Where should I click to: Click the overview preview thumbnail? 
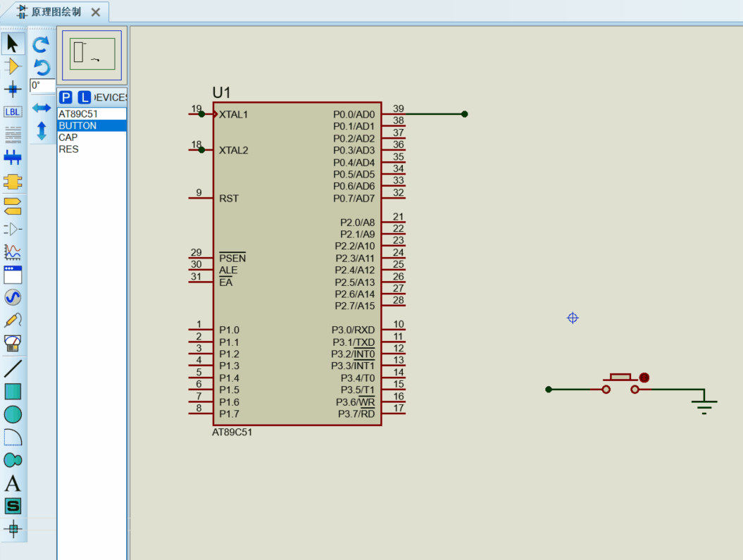92,55
